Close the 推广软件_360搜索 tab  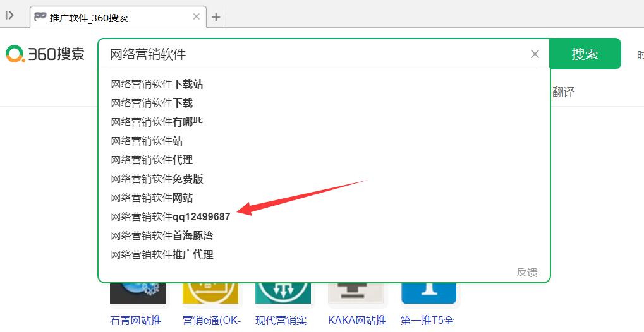click(197, 17)
